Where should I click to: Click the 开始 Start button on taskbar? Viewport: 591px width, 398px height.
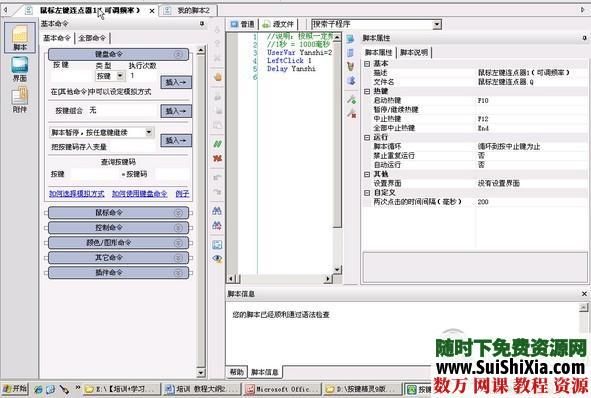pyautogui.click(x=14, y=388)
